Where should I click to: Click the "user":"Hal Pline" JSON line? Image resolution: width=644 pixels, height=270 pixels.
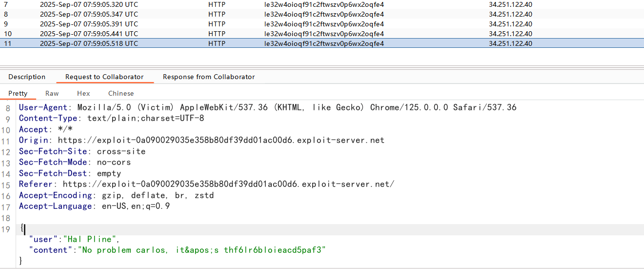[x=74, y=239]
